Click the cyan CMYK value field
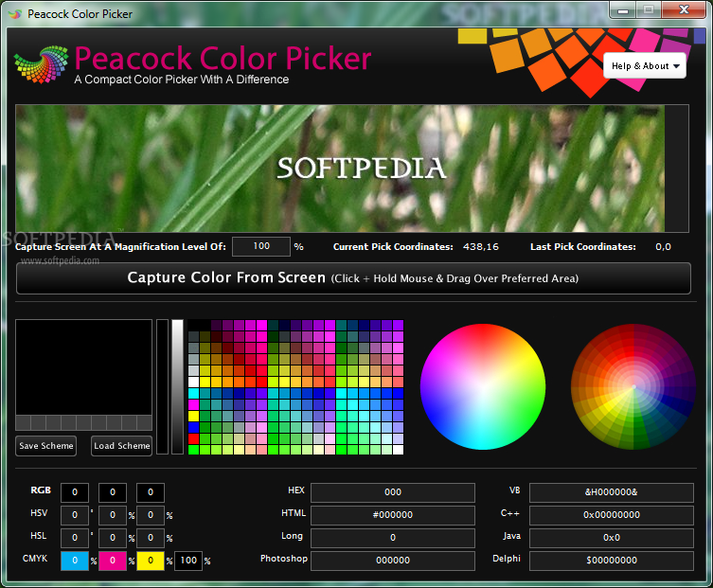This screenshot has height=588, width=713. [75, 561]
